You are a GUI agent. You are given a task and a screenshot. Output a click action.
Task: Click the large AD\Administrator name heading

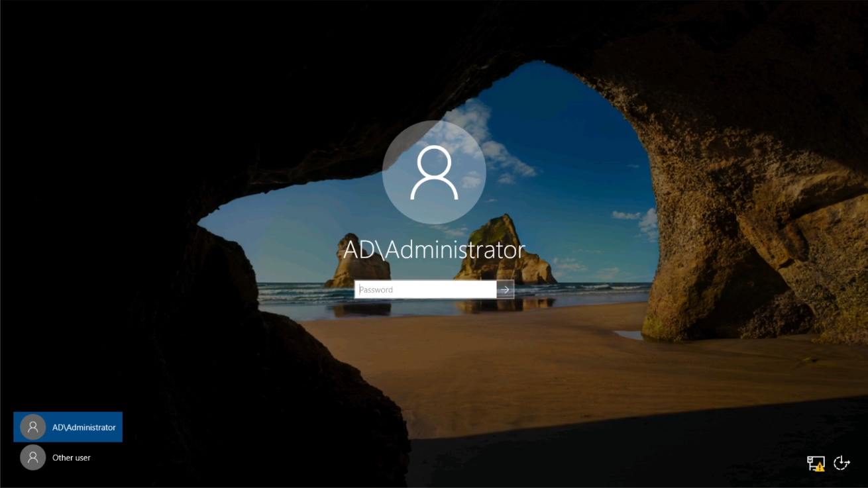click(434, 250)
